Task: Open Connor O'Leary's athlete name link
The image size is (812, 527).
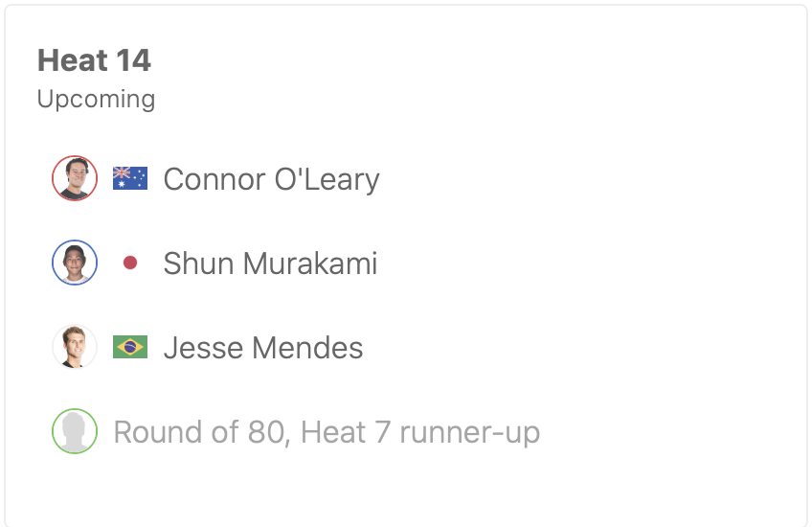Action: tap(271, 179)
